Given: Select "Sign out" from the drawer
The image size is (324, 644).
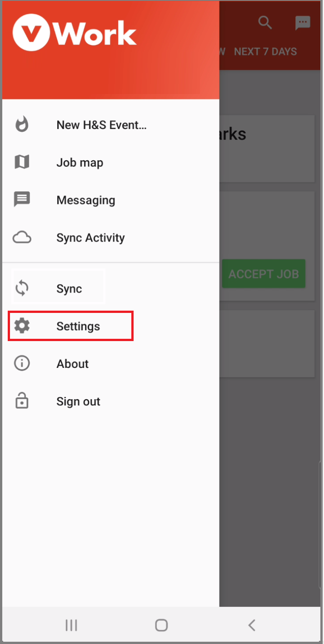Looking at the screenshot, I should (x=78, y=401).
